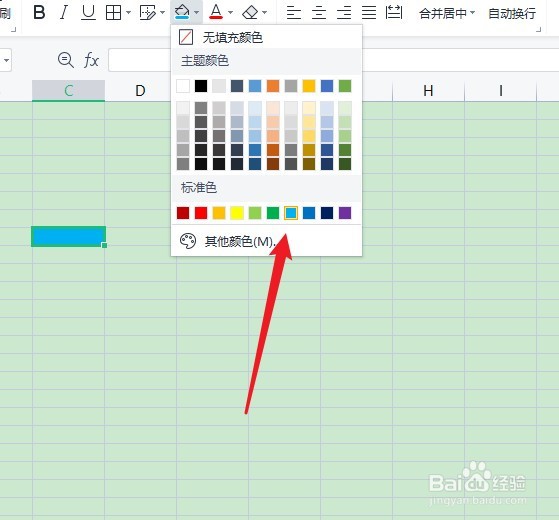Click the palette icon beside other colors
Screen dimensions: 559x520
pos(188,241)
